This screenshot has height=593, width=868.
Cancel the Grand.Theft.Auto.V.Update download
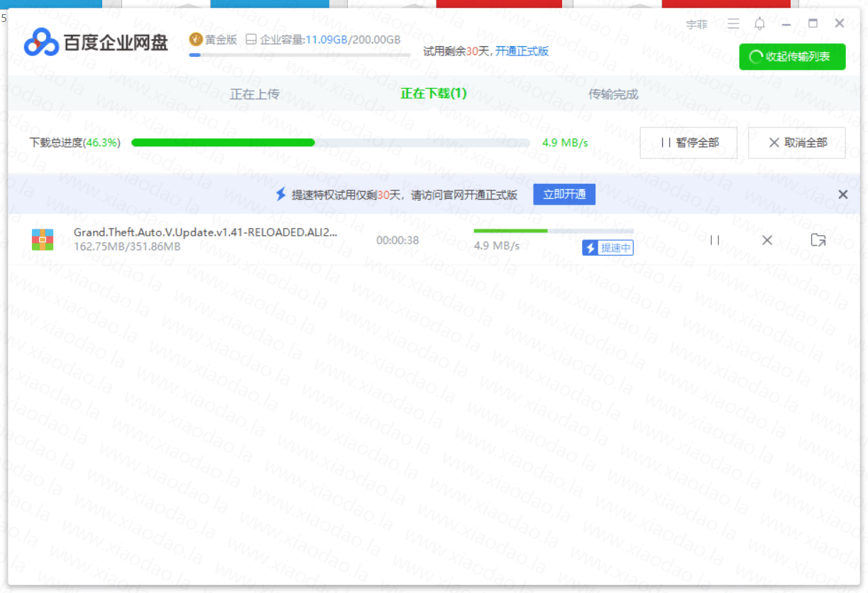point(767,240)
